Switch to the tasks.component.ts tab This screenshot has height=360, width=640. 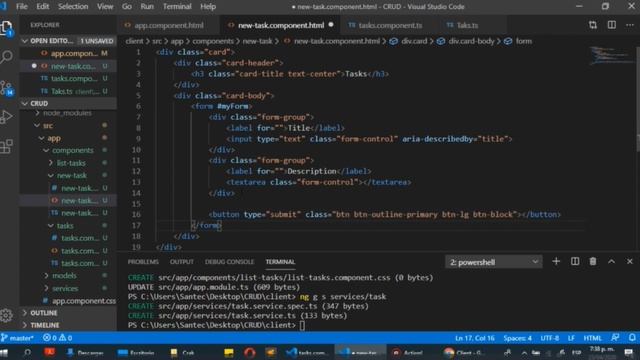click(x=390, y=25)
